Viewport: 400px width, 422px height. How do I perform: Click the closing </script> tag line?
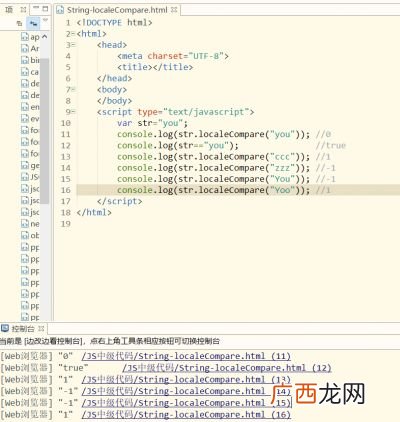pos(120,201)
